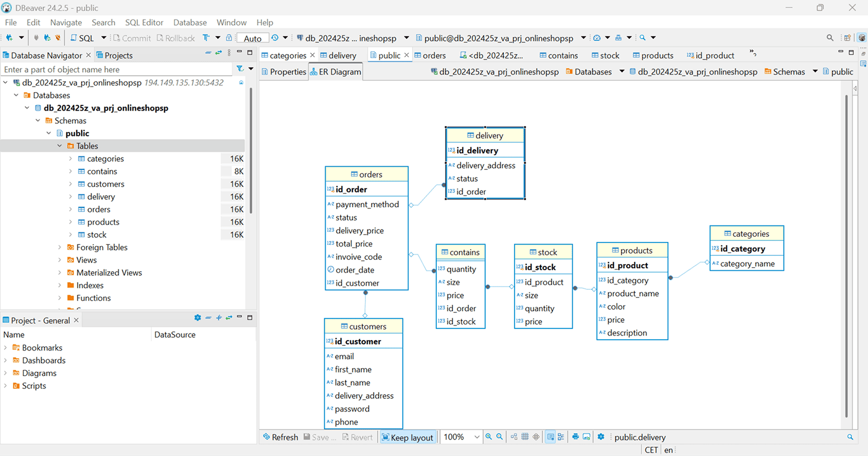Switch to the Properties tab
The width and height of the screenshot is (868, 456).
tap(284, 72)
